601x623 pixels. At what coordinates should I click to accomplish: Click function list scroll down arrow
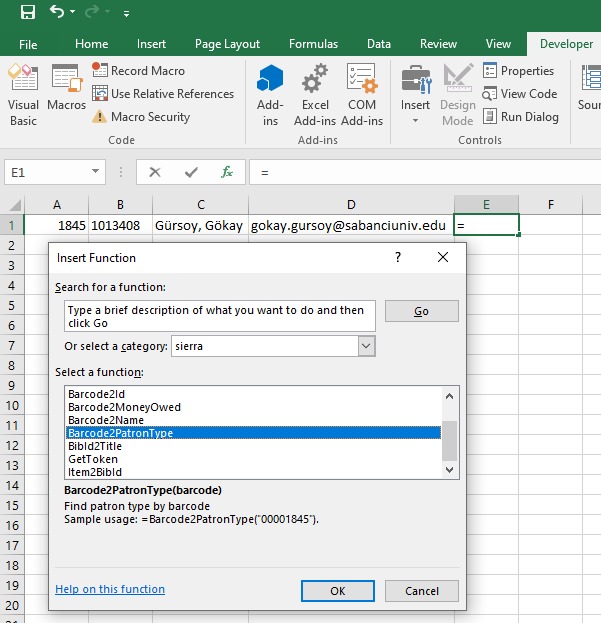click(450, 470)
